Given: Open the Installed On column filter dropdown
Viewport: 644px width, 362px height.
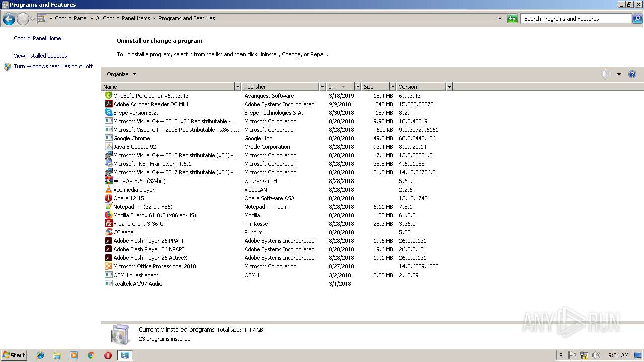Looking at the screenshot, I should tap(358, 87).
